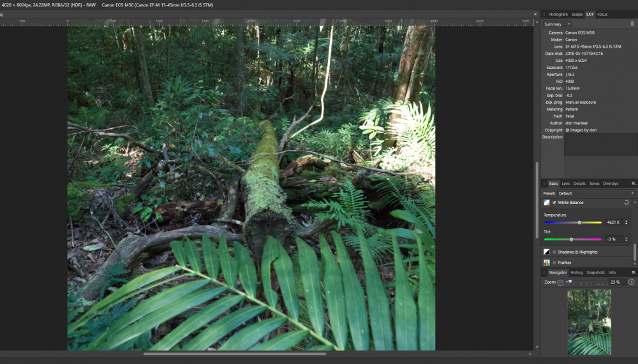Click the Navigator preview thumbnail
The width and height of the screenshot is (638, 364).
click(x=589, y=322)
